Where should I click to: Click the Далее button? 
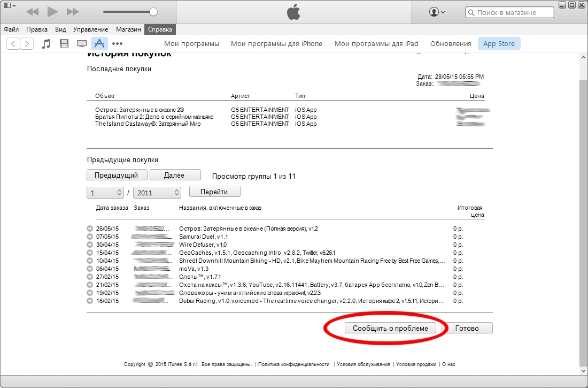pos(175,175)
